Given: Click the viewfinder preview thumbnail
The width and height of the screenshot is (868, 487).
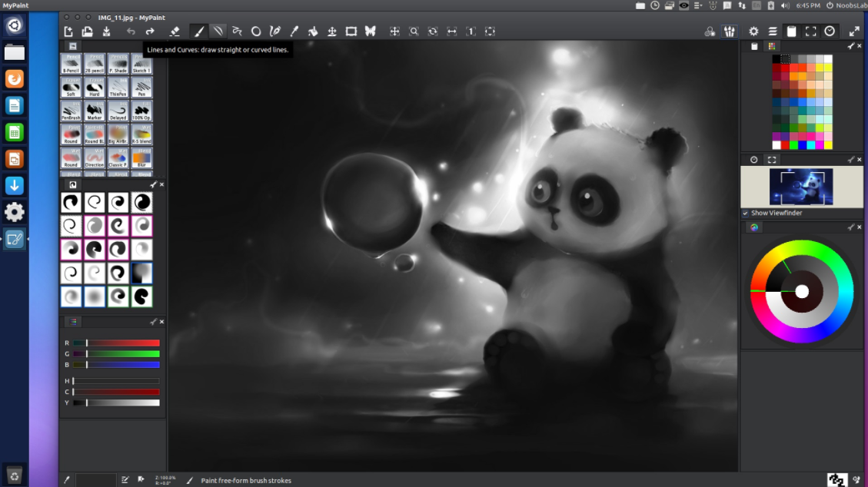Looking at the screenshot, I should tap(802, 187).
